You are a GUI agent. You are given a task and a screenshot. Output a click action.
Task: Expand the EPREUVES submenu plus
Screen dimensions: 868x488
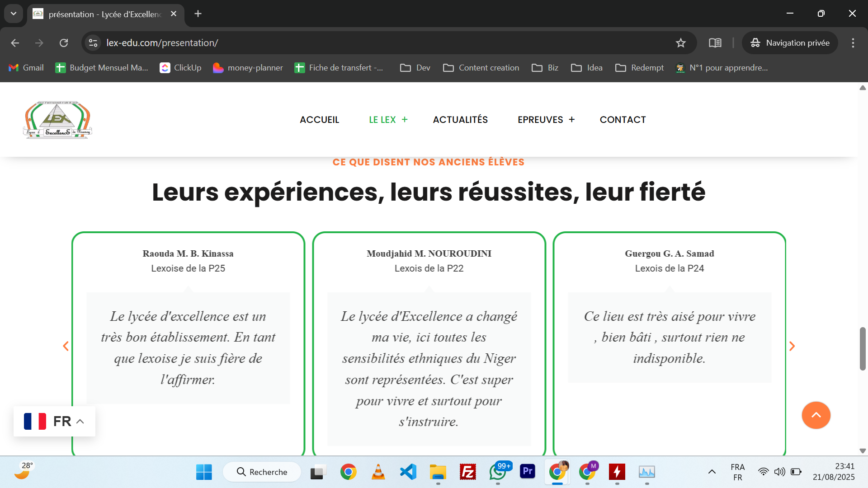click(x=572, y=120)
